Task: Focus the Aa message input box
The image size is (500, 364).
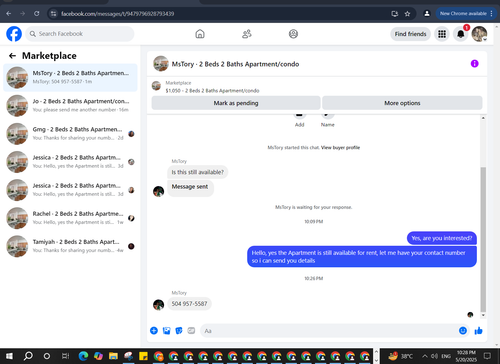Action: (x=328, y=331)
